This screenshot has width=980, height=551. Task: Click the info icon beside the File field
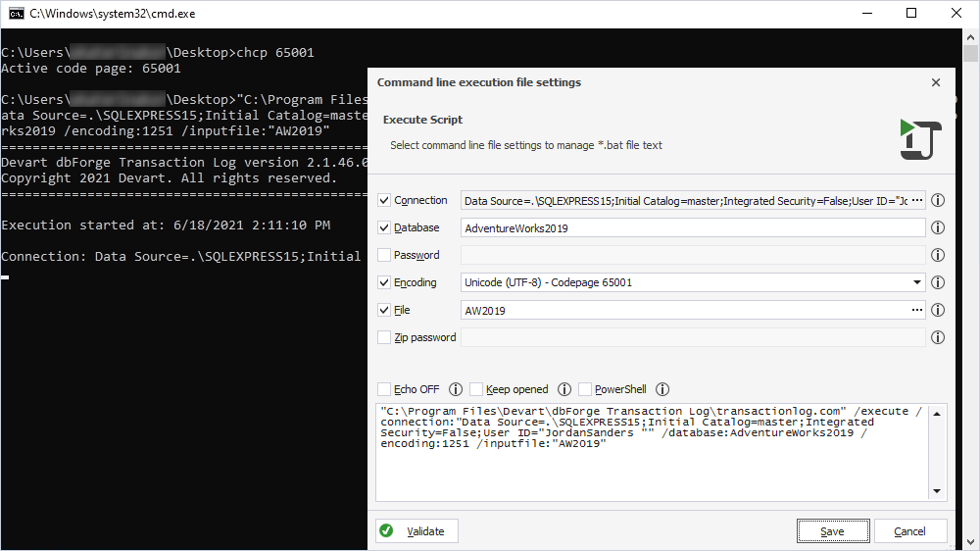coord(938,310)
